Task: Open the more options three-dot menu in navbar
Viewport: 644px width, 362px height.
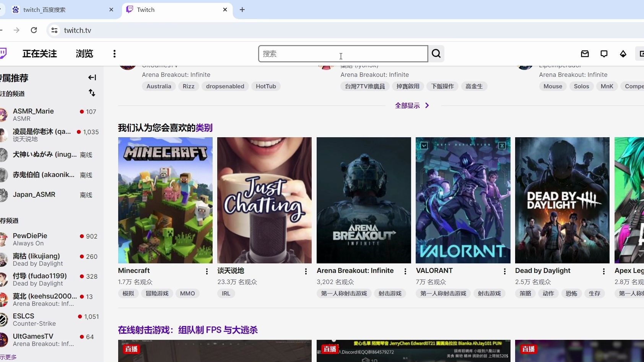Action: click(114, 54)
